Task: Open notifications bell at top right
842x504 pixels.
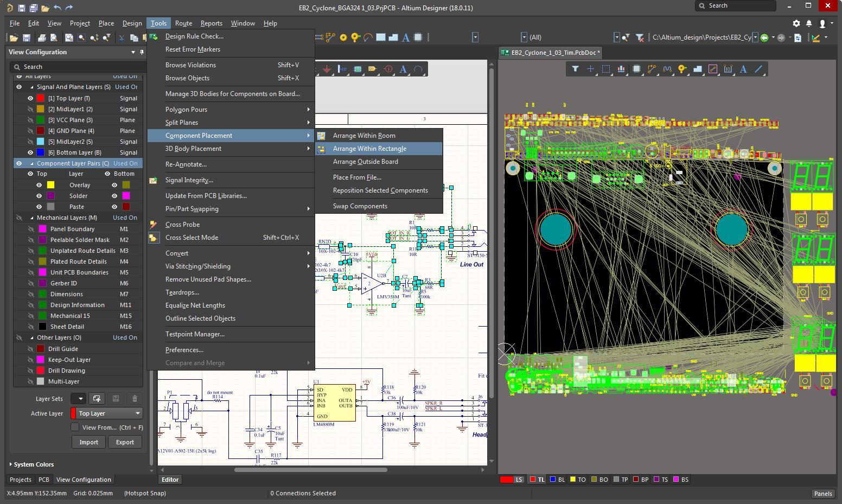Action: [x=809, y=23]
